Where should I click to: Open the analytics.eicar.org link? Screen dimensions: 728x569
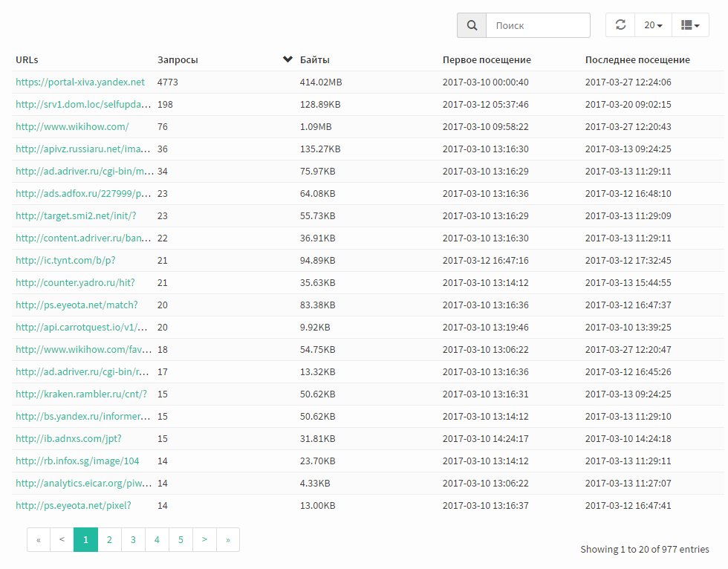[x=84, y=483]
